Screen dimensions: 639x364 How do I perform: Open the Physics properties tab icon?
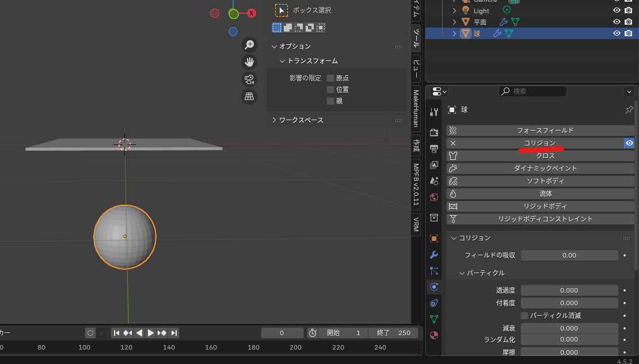434,286
